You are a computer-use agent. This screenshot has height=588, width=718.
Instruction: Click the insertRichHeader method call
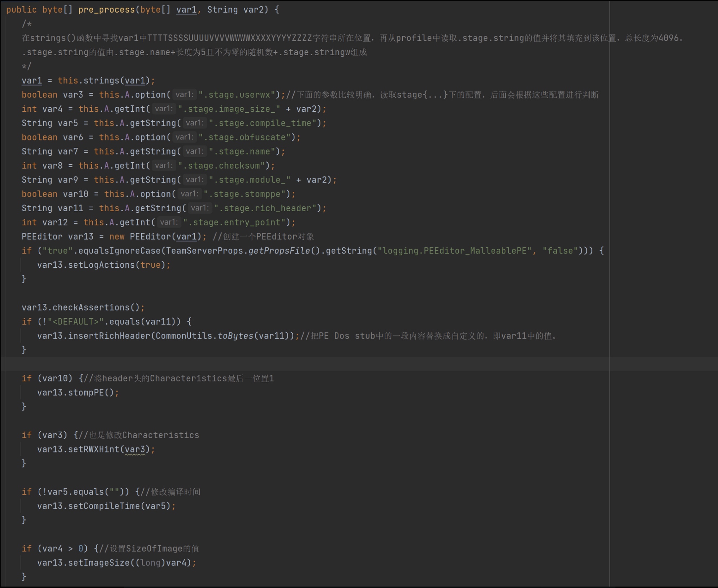click(109, 336)
